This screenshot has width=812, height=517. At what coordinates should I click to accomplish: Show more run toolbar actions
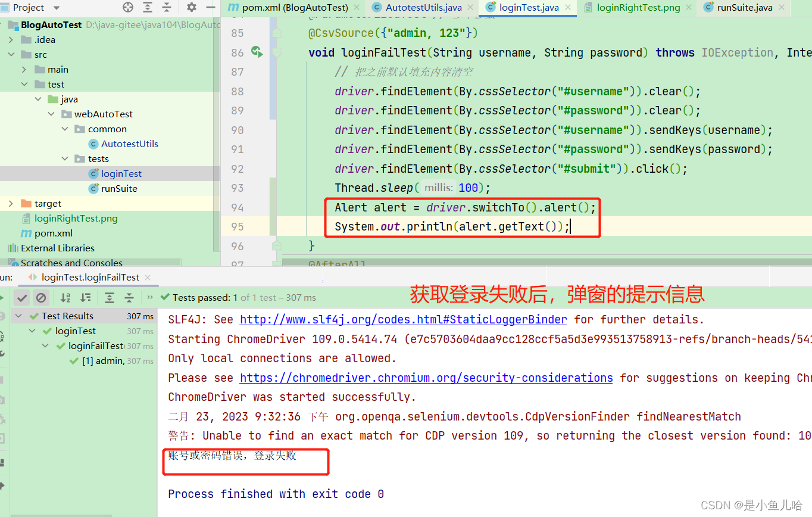pyautogui.click(x=149, y=297)
